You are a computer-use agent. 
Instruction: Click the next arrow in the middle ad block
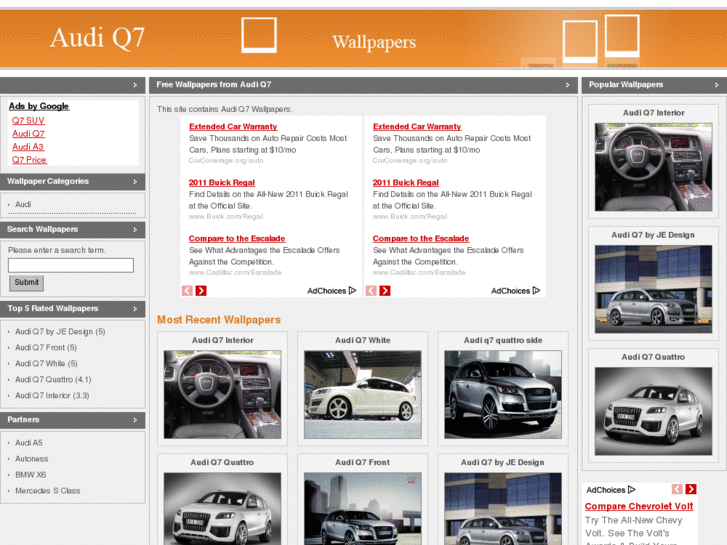pyautogui.click(x=385, y=291)
